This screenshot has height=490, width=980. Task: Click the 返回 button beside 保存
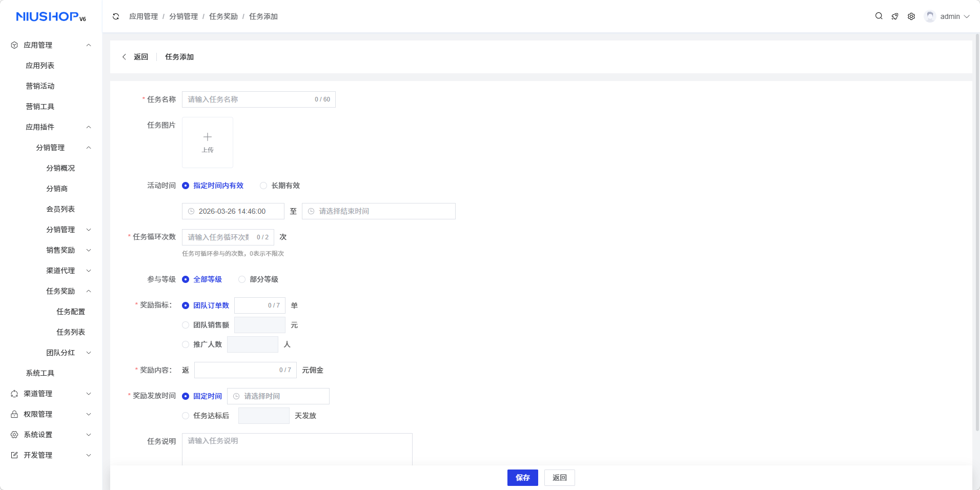point(559,478)
